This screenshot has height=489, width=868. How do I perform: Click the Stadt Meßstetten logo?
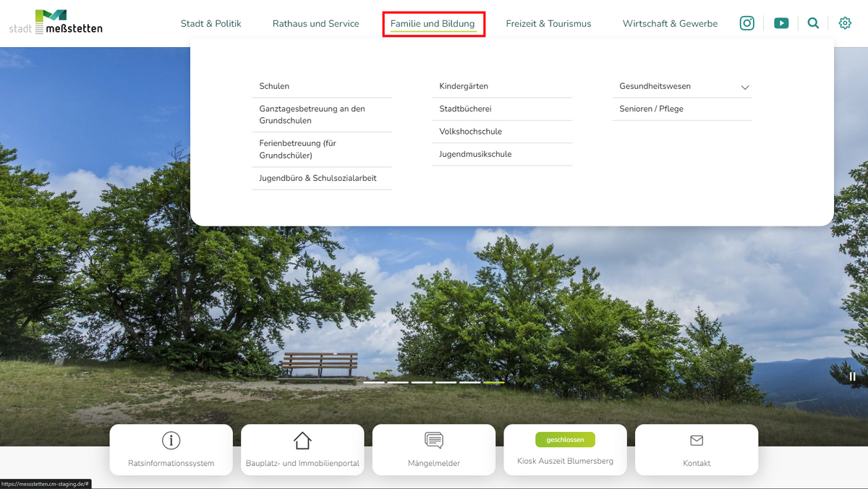pyautogui.click(x=56, y=22)
